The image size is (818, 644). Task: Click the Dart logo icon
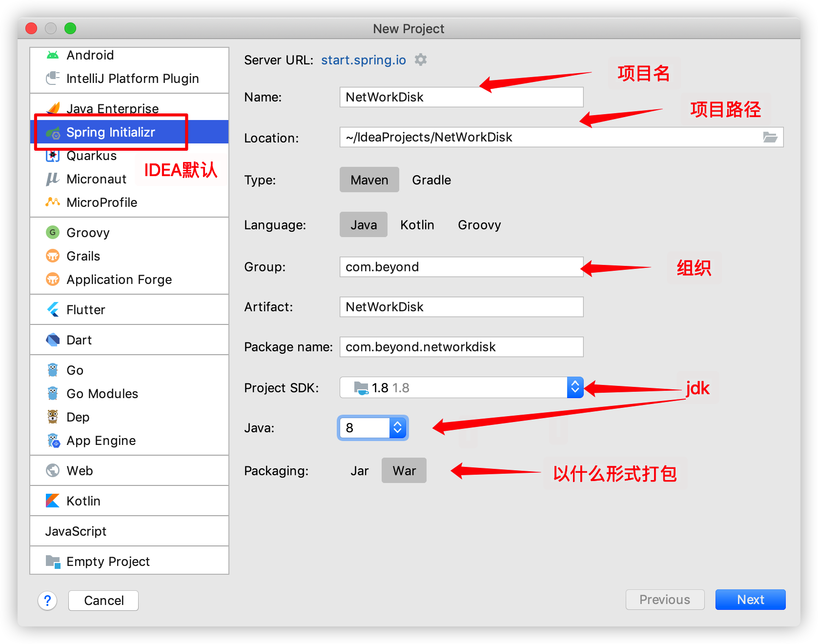tap(53, 340)
